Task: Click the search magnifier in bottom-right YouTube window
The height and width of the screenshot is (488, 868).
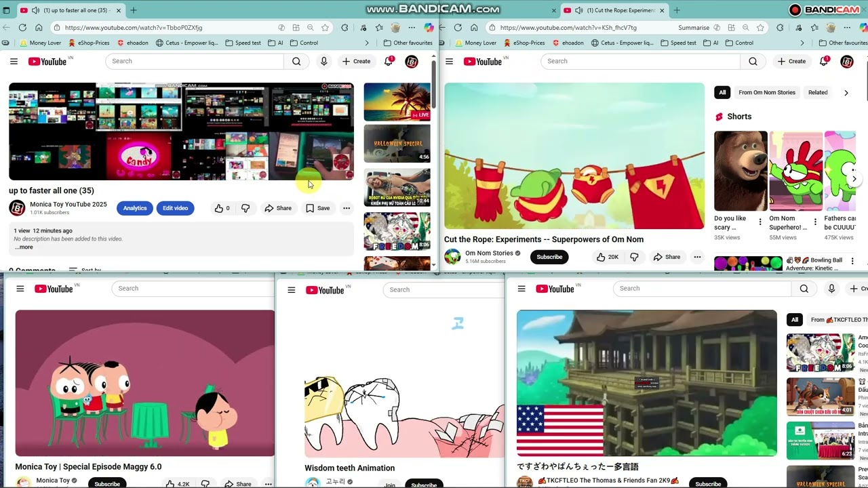Action: point(804,289)
